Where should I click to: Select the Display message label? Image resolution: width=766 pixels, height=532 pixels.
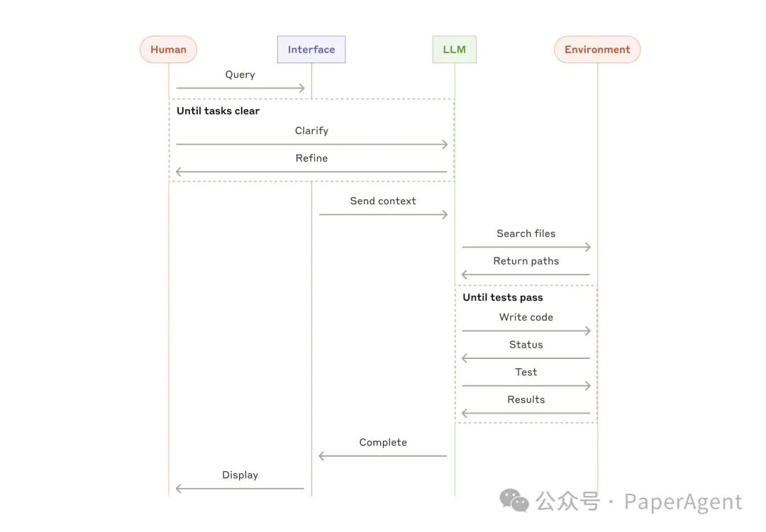(240, 475)
